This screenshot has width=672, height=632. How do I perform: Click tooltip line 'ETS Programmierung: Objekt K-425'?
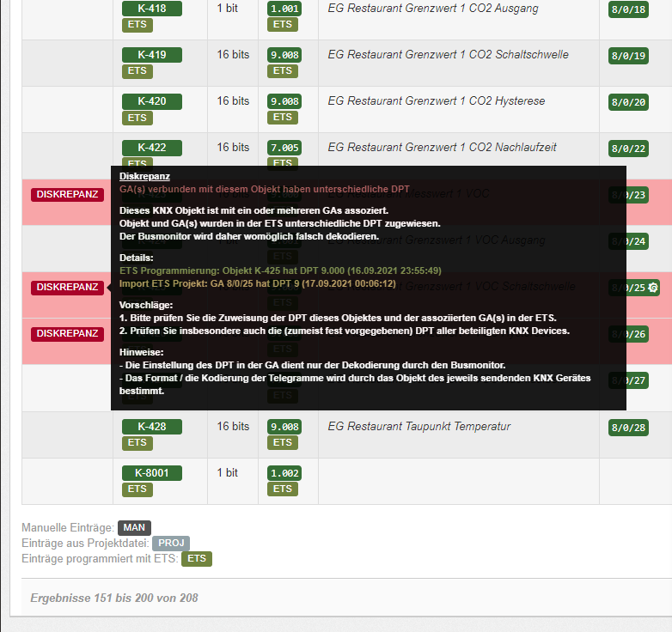(x=280, y=271)
